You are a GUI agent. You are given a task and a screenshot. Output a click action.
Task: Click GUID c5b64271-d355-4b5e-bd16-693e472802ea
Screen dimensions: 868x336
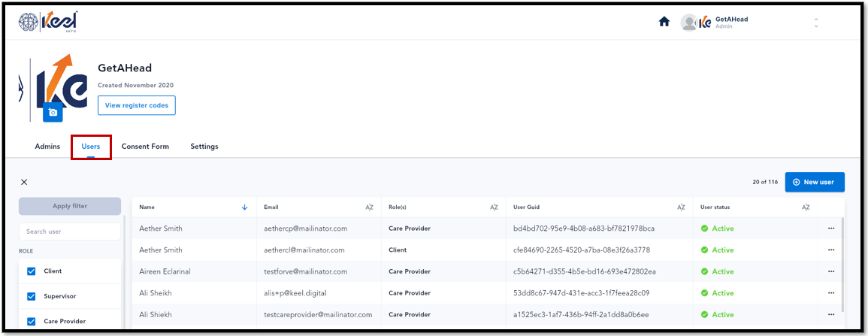[585, 271]
